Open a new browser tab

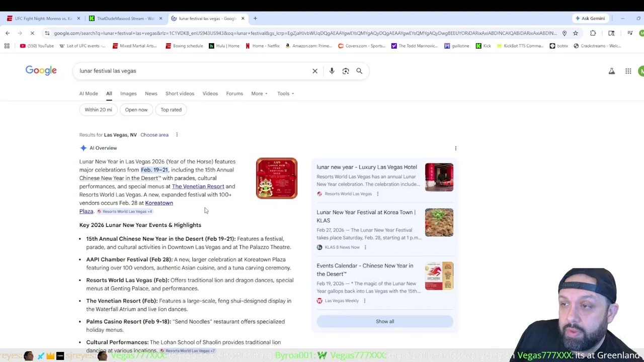pyautogui.click(x=255, y=19)
